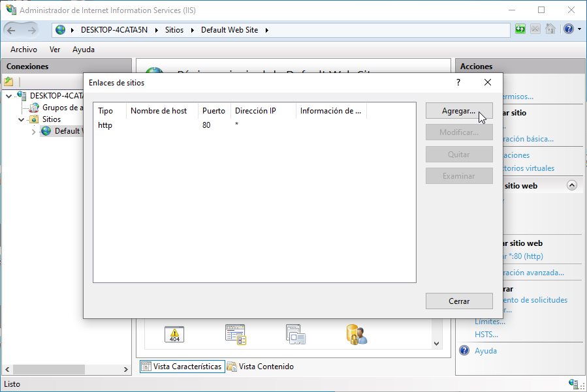Click the Forward navigation arrow

(32, 30)
